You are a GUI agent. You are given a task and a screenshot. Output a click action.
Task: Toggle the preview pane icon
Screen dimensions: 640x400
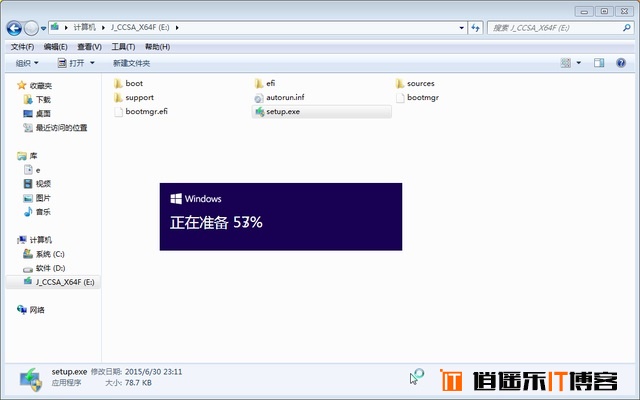pyautogui.click(x=599, y=63)
